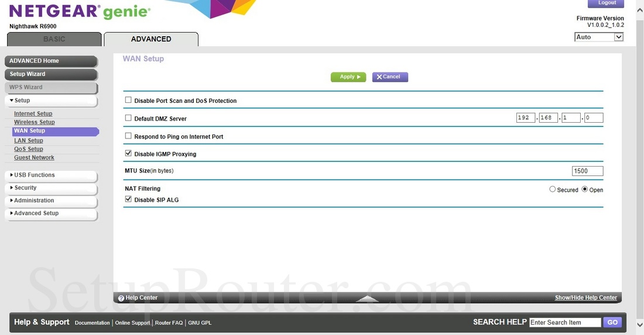Click DMZ third octet field 1
Image resolution: width=644 pixels, height=335 pixels.
(x=571, y=118)
